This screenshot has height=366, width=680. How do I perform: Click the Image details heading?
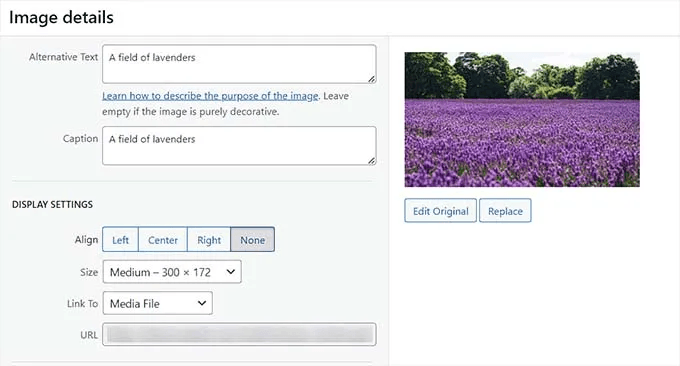tap(61, 18)
